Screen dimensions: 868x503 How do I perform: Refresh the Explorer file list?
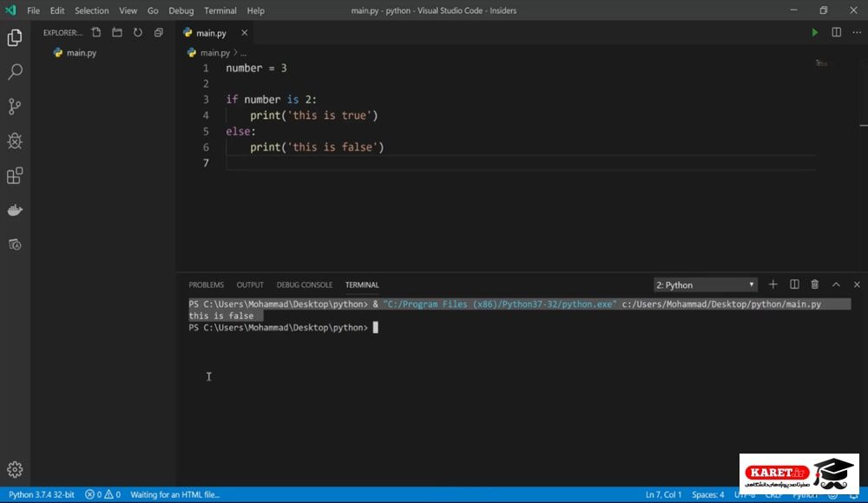pyautogui.click(x=138, y=33)
